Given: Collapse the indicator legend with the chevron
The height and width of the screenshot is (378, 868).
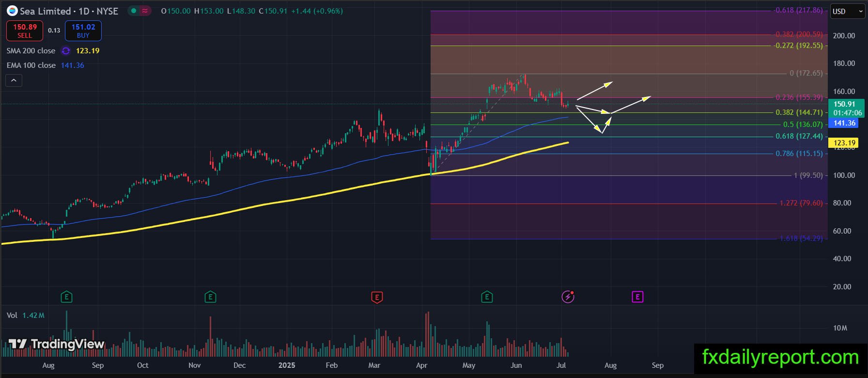Looking at the screenshot, I should 14,80.
